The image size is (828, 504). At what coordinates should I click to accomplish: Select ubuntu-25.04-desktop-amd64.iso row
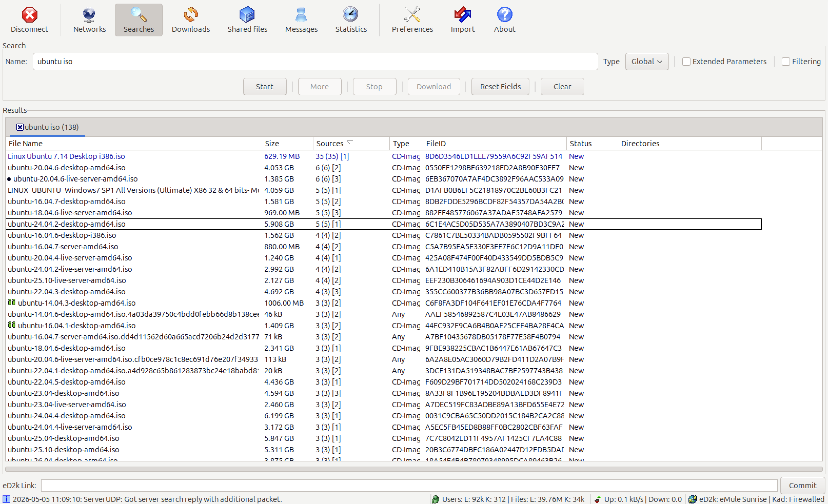384,439
